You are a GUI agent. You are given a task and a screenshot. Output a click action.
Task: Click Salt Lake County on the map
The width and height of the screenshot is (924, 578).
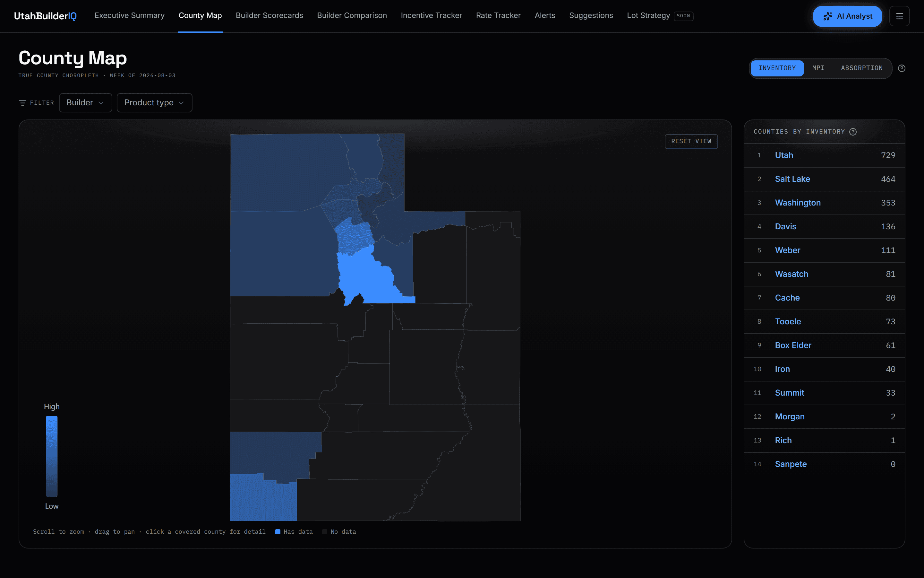pyautogui.click(x=354, y=237)
